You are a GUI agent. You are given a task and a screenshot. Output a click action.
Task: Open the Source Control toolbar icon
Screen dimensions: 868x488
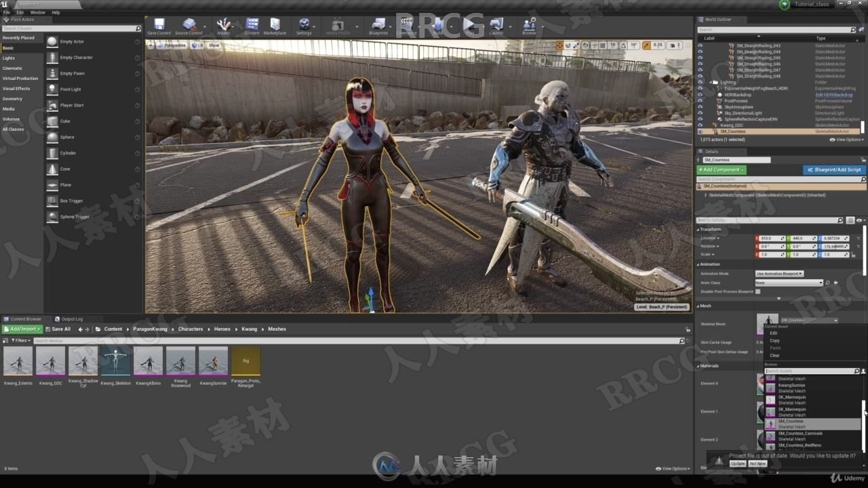189,26
